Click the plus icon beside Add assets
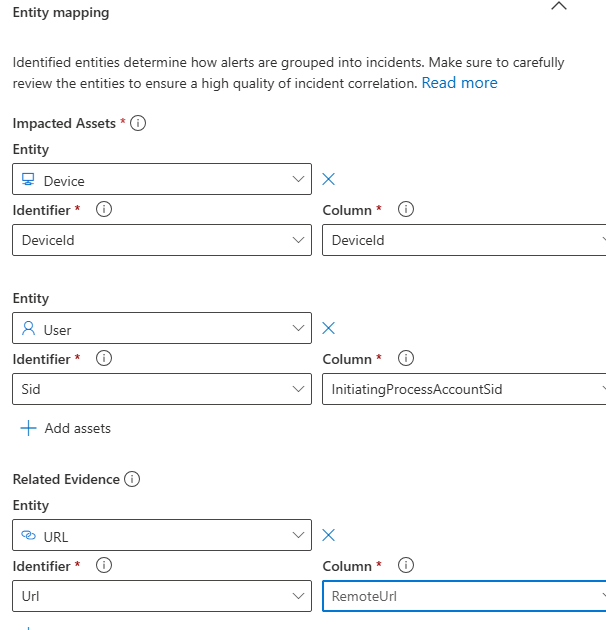 (28, 428)
